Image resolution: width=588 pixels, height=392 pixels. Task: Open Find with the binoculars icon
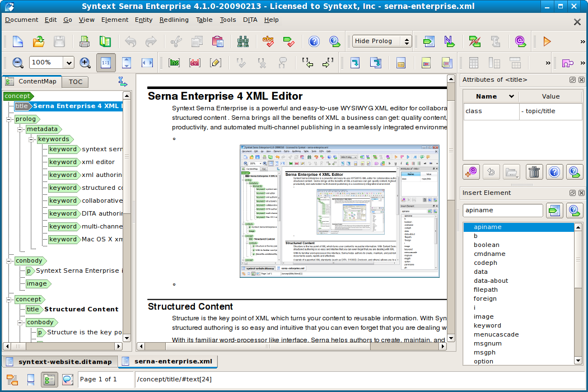pos(243,41)
